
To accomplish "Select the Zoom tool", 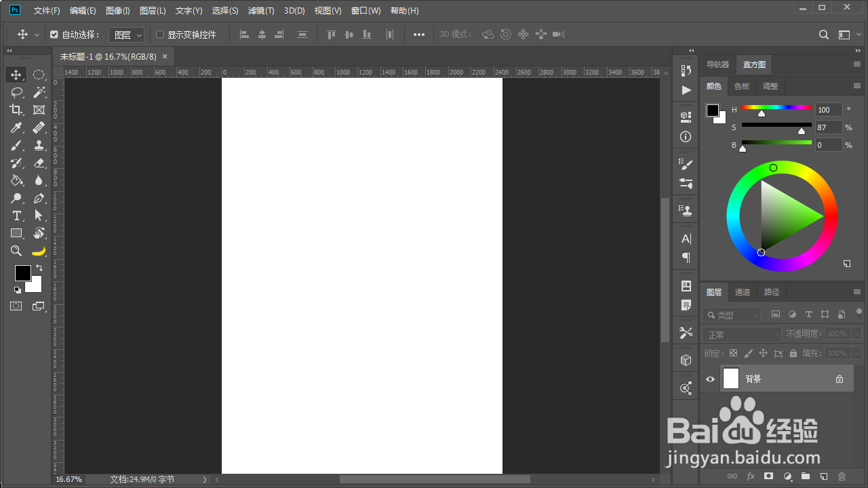I will point(17,251).
